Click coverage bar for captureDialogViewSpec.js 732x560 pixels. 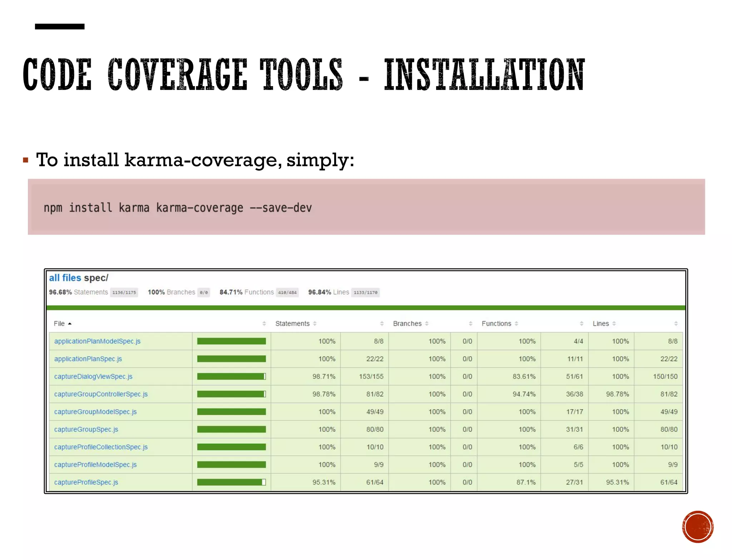[x=232, y=376]
